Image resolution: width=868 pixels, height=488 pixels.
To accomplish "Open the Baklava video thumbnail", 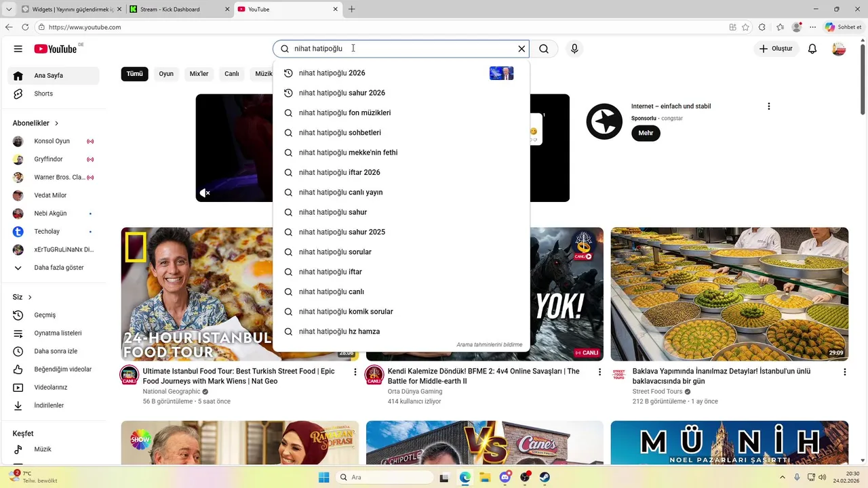I will tap(729, 294).
